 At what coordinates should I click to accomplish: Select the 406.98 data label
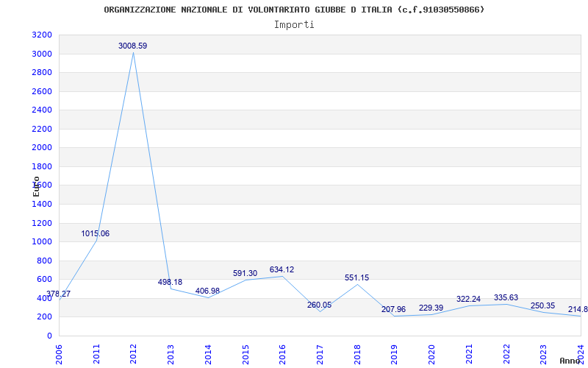tap(207, 291)
